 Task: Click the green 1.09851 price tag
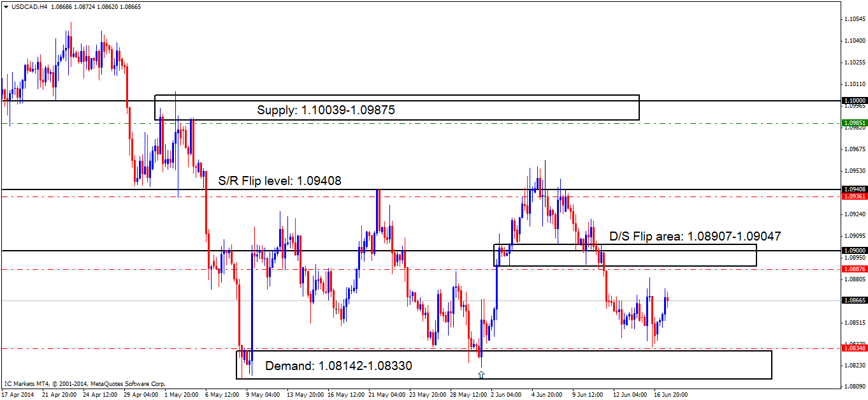pyautogui.click(x=854, y=122)
